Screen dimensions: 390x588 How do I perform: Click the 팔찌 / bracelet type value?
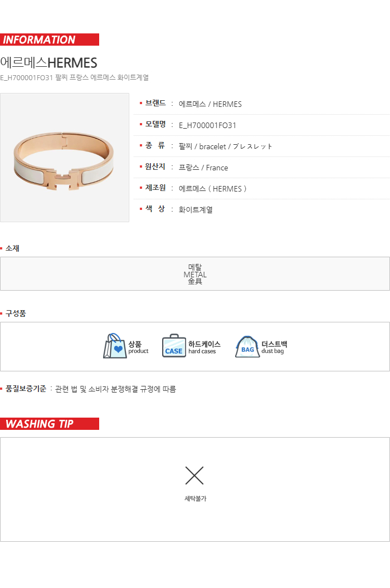pos(225,146)
